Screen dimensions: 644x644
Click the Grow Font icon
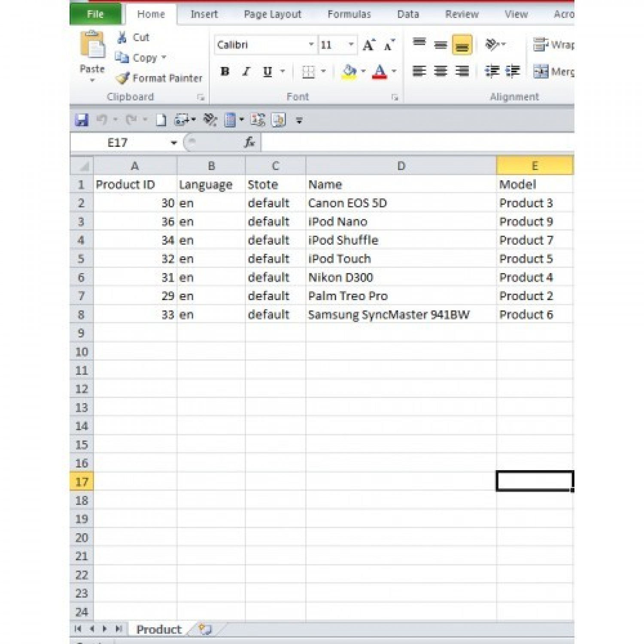pos(368,45)
